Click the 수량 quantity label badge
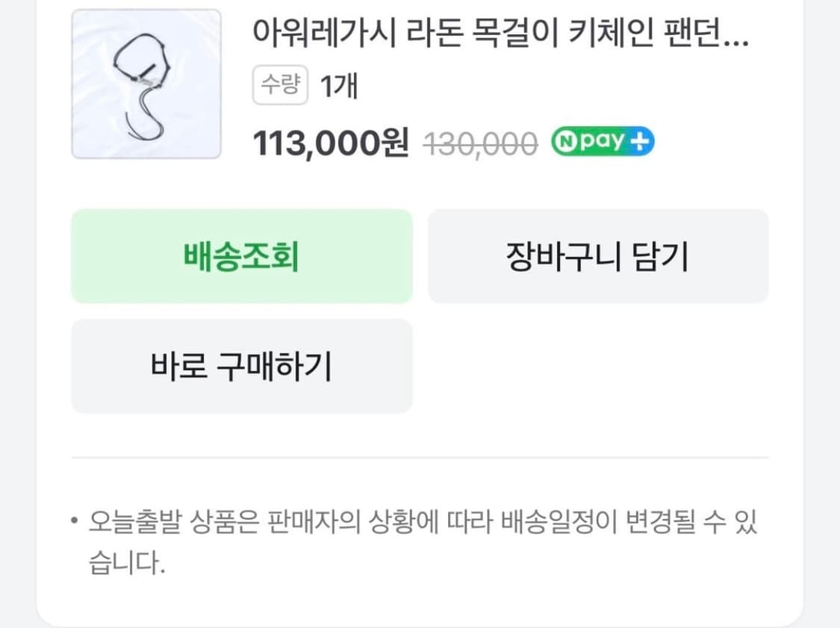 (x=279, y=84)
